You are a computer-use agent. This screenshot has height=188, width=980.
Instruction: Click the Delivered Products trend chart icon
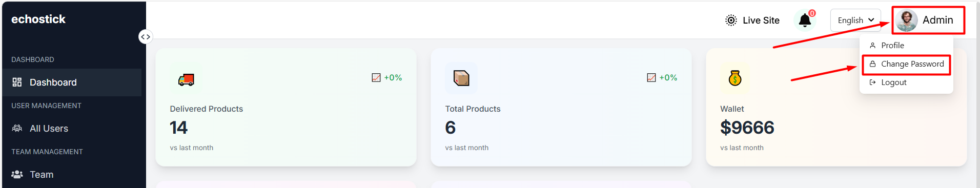pos(376,78)
